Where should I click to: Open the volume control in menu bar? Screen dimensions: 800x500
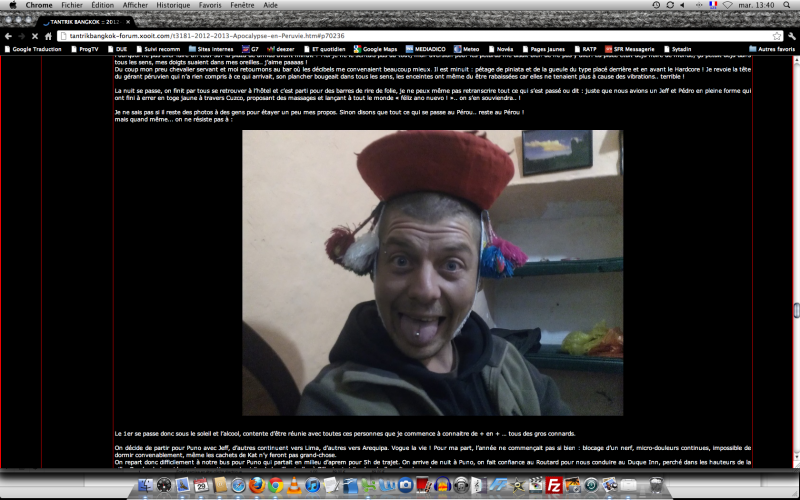[x=684, y=5]
